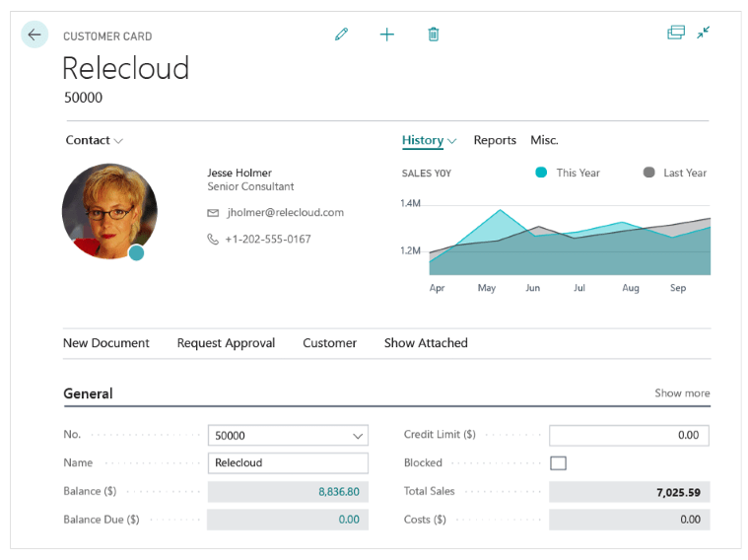Open card in new window icon
The width and height of the screenshot is (748, 560).
click(676, 33)
